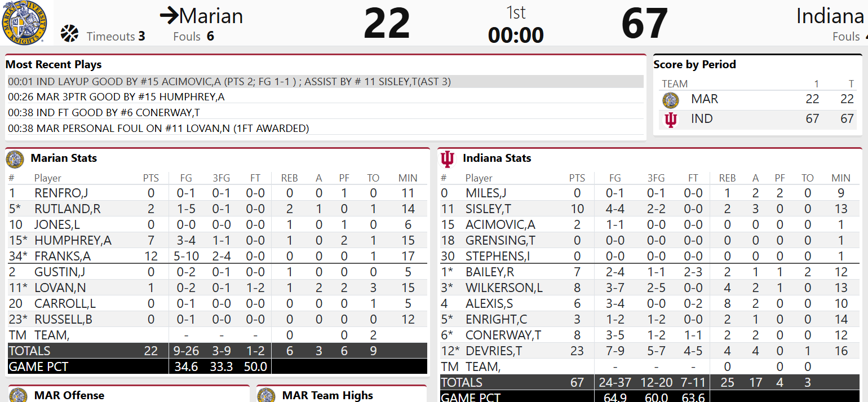The width and height of the screenshot is (868, 402).
Task: Click the SISLEY,T player name
Action: tap(488, 209)
